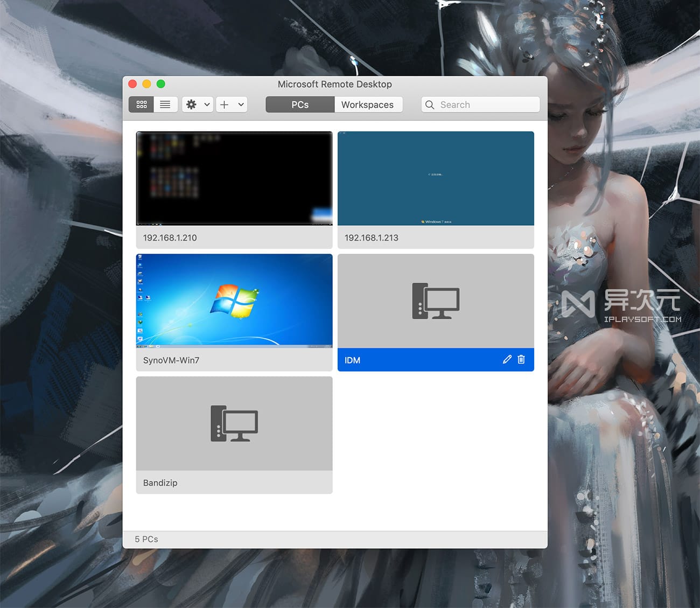Expand the add dropdown chevron
Viewport: 700px width, 608px height.
241,104
